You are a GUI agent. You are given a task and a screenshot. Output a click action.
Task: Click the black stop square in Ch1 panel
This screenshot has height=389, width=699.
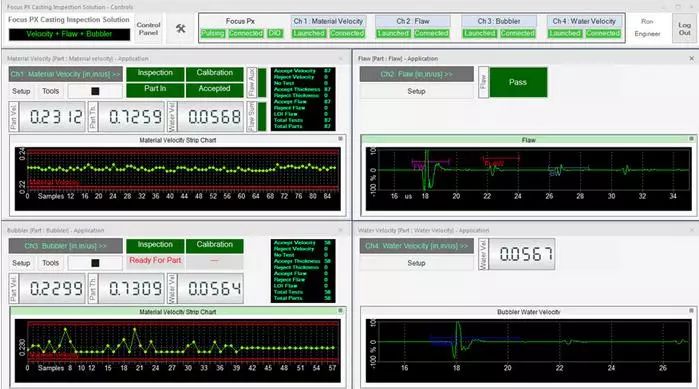[x=95, y=91]
